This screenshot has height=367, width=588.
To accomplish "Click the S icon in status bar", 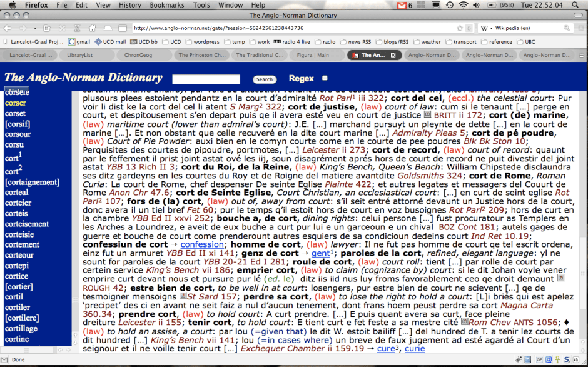I will [565, 359].
